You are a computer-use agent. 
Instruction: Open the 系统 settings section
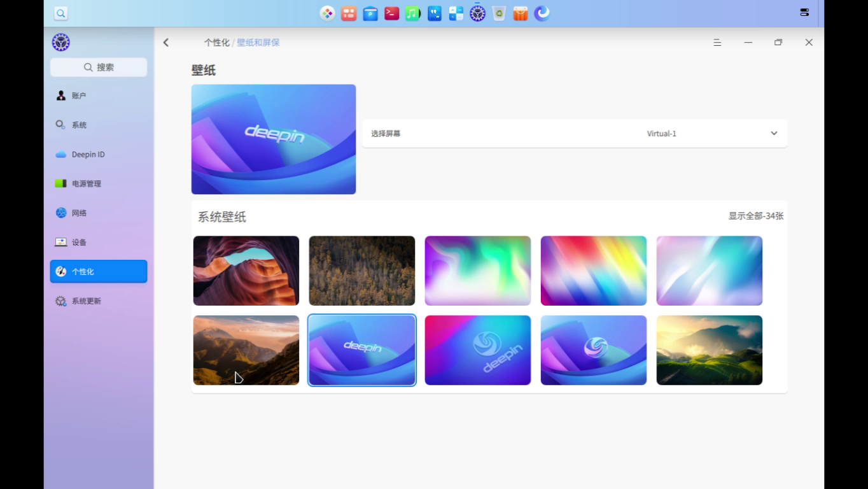pos(99,125)
